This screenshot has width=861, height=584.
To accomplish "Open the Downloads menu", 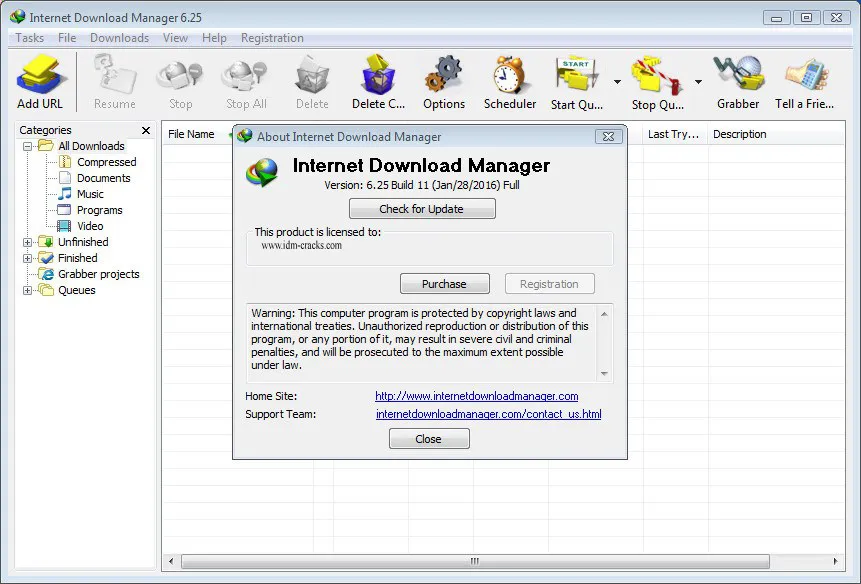I will [x=119, y=38].
